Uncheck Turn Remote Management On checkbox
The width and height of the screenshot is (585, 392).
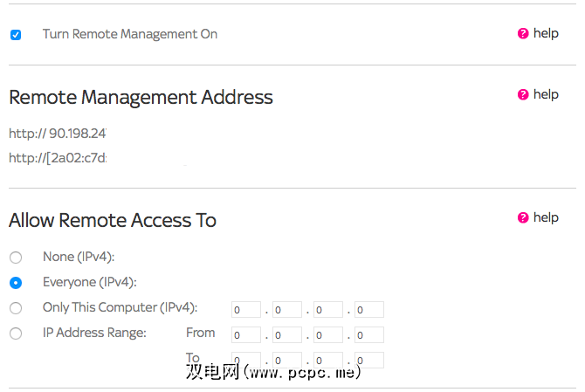coord(16,35)
